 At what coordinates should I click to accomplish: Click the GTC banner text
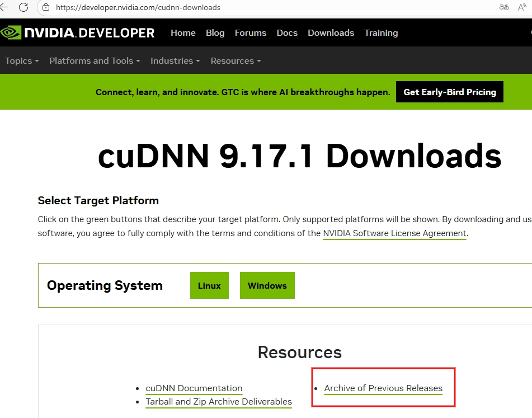pos(243,92)
